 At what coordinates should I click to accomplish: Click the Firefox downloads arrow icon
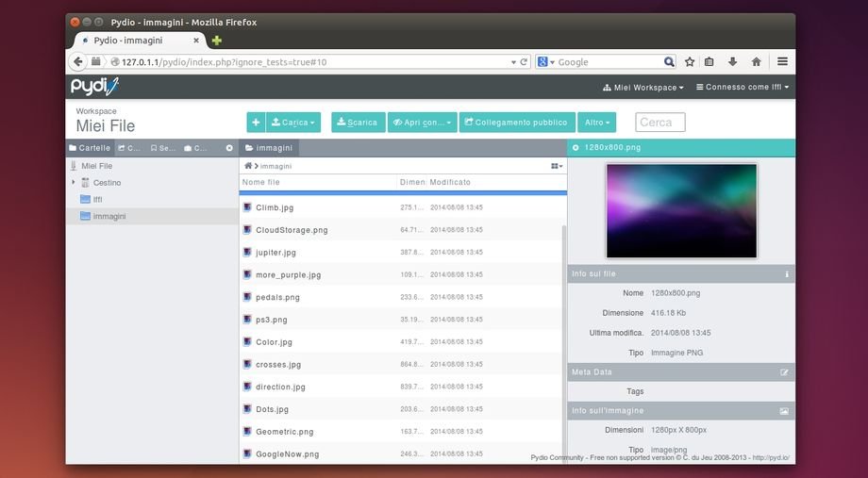(x=732, y=62)
